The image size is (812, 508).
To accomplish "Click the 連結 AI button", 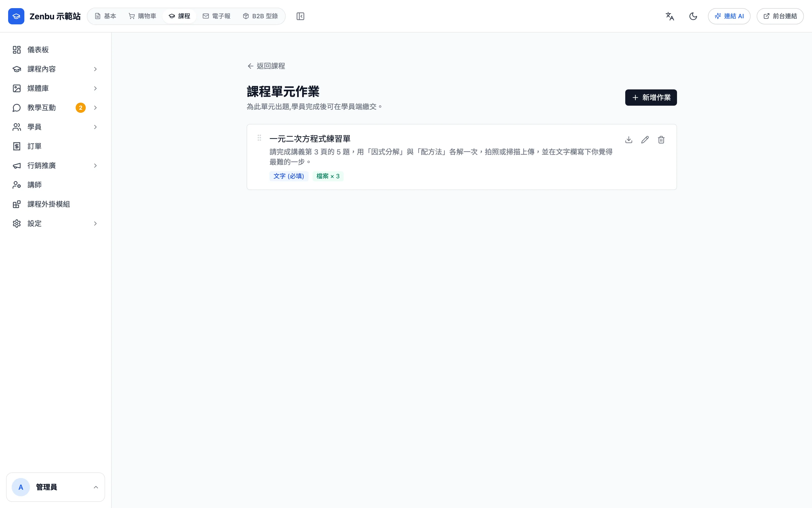I will coord(729,16).
